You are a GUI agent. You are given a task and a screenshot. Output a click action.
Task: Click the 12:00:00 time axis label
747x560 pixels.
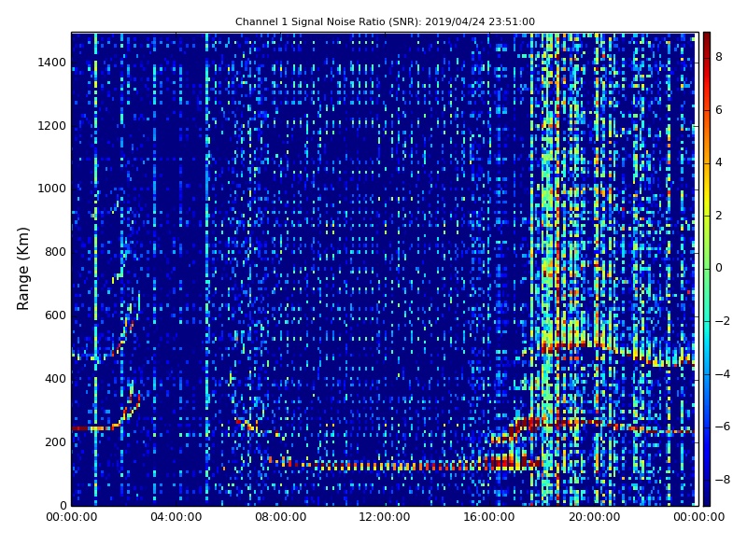click(x=385, y=517)
